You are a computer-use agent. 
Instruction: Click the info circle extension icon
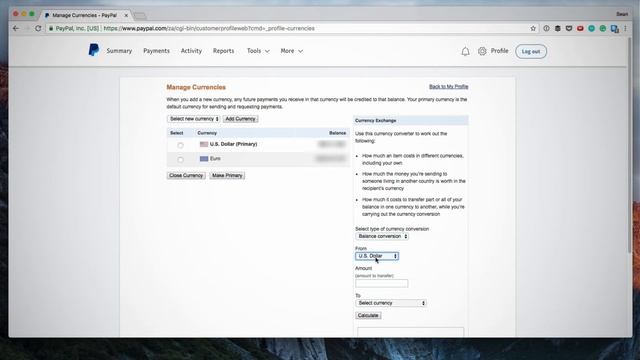click(x=546, y=29)
